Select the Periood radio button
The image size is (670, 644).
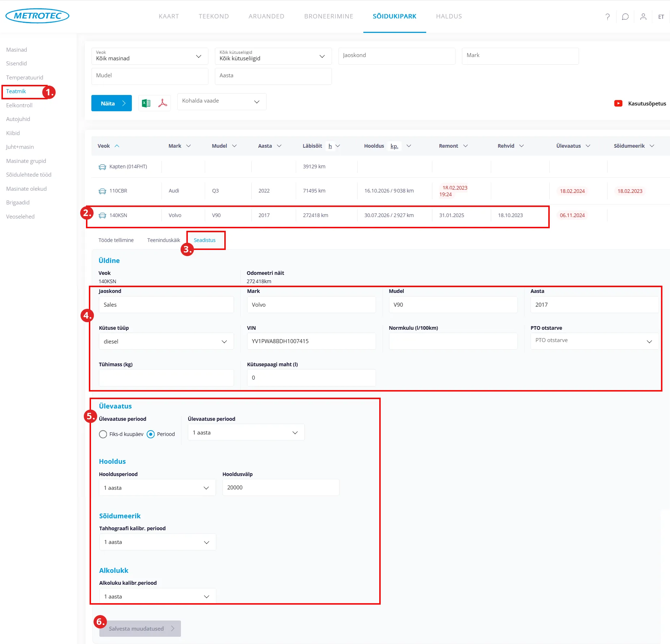[x=151, y=434]
